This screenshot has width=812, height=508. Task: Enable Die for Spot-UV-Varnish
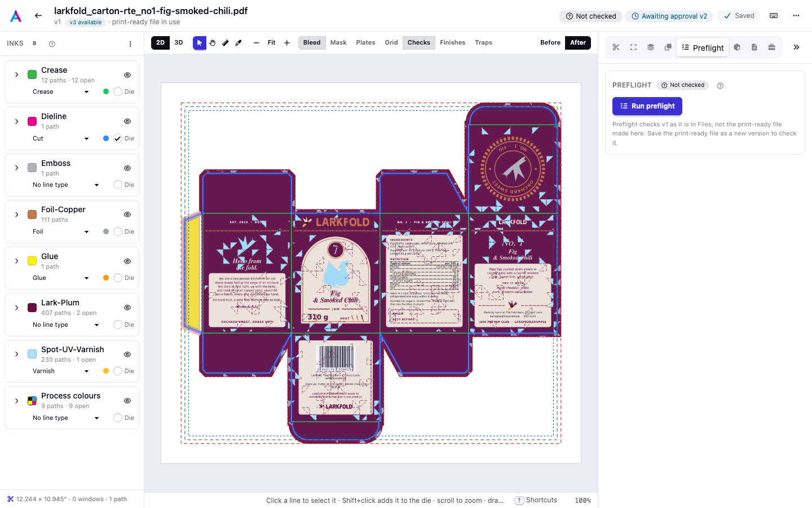(118, 371)
